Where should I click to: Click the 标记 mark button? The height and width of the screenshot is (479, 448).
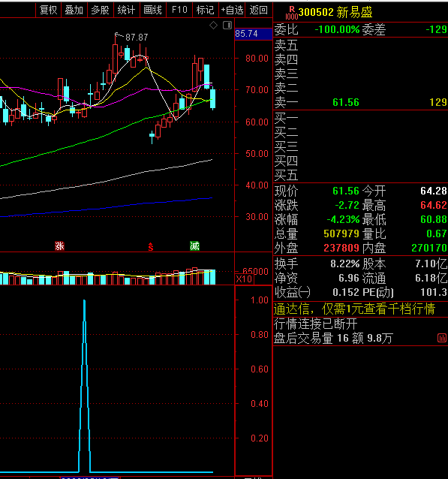[205, 10]
